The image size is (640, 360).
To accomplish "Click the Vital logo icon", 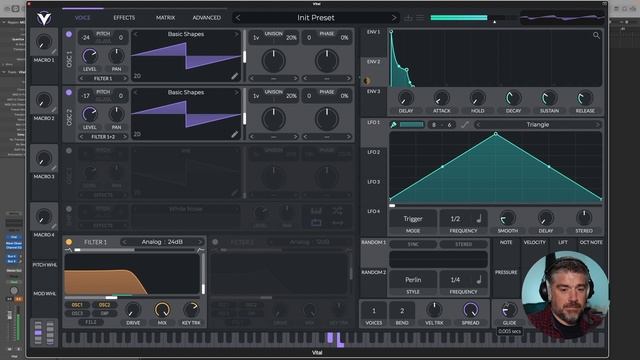I will (x=44, y=18).
